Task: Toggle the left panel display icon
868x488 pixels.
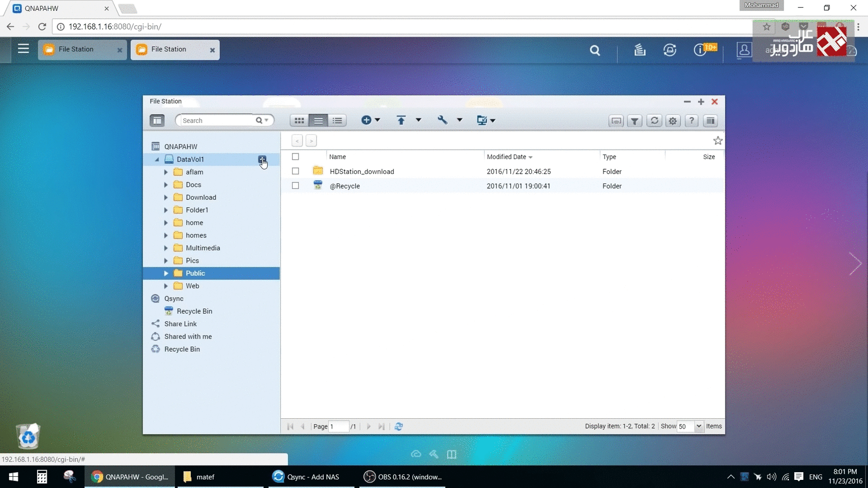Action: (157, 120)
